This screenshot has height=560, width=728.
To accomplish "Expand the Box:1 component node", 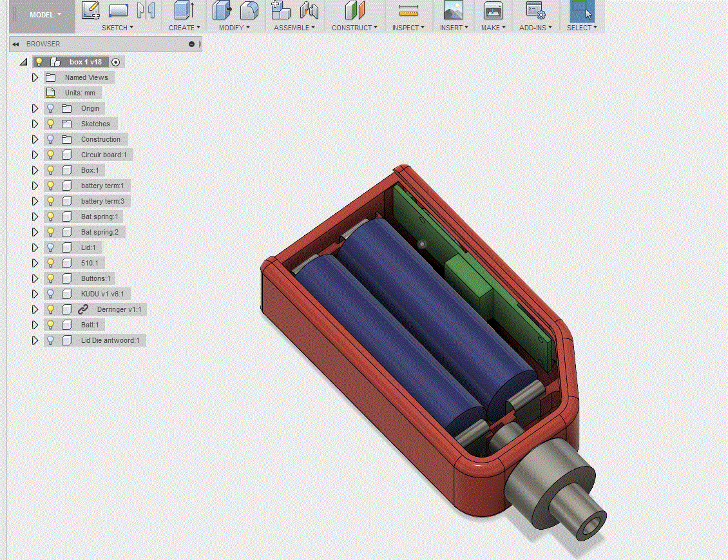I will click(x=35, y=170).
